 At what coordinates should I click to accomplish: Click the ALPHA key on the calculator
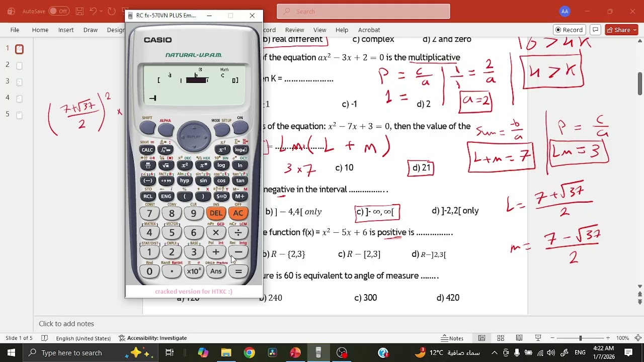click(x=166, y=129)
